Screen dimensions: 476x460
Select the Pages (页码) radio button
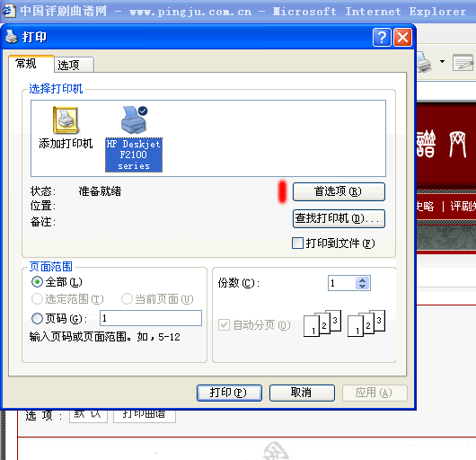click(37, 319)
